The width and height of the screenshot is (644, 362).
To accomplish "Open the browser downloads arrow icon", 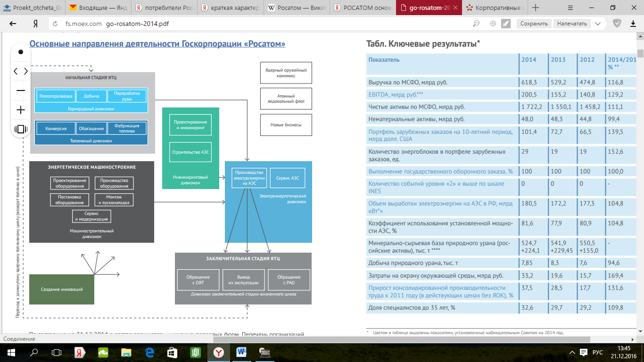I will coord(633,24).
